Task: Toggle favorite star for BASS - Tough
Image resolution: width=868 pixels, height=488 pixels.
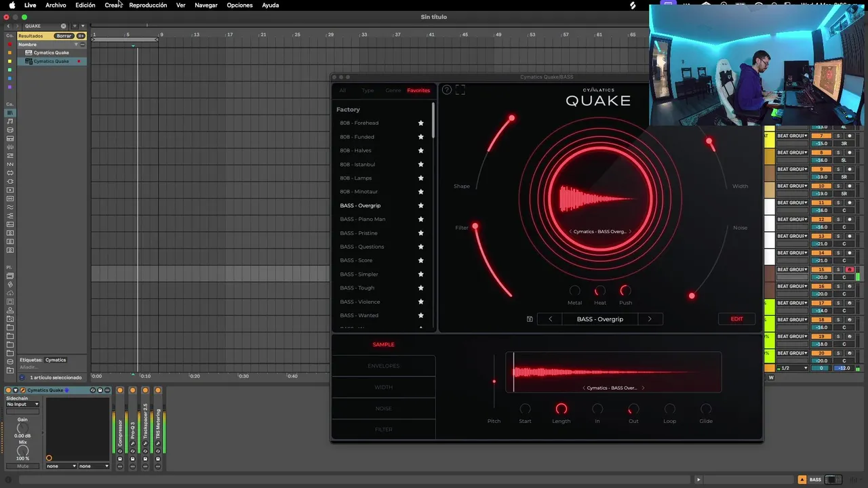Action: (420, 288)
